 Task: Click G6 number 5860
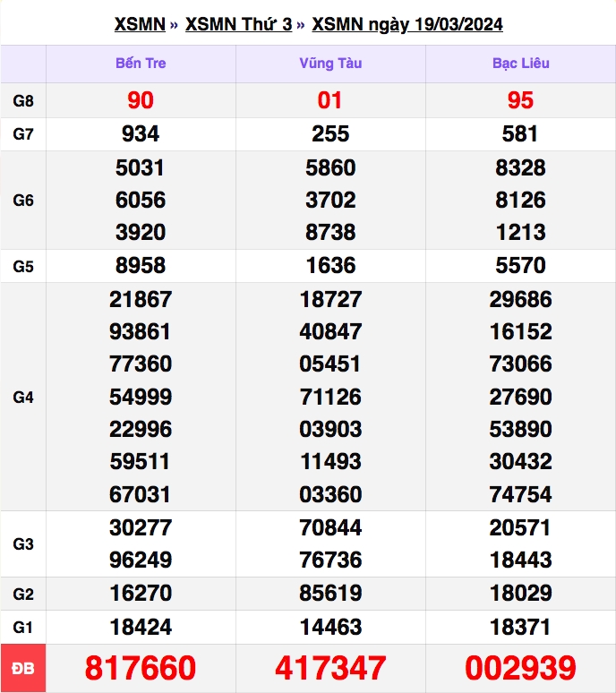click(330, 168)
